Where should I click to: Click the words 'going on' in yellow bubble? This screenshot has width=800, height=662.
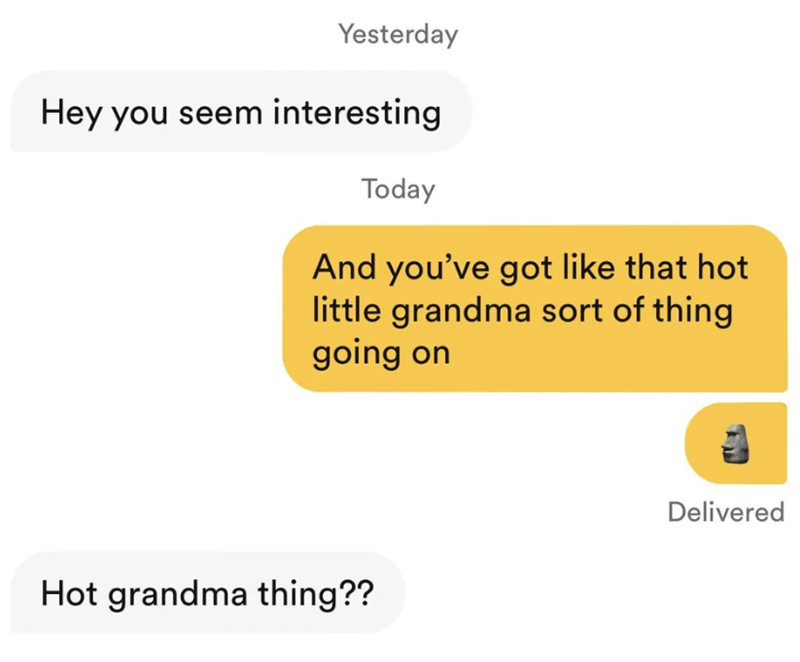(x=381, y=354)
